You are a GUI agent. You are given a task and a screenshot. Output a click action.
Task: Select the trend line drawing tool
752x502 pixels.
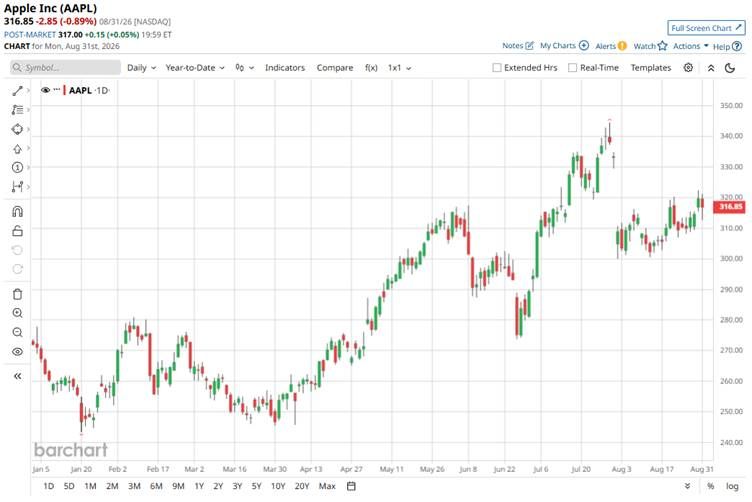tap(17, 91)
